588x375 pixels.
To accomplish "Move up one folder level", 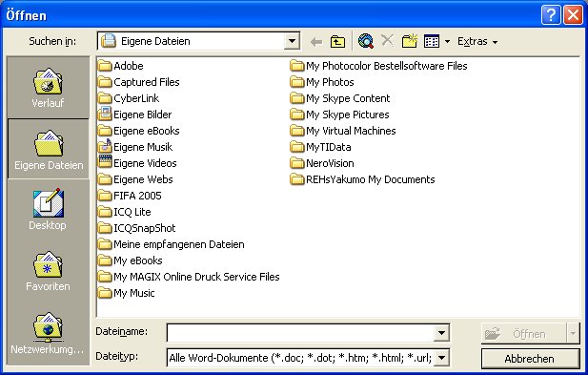I will click(x=337, y=41).
